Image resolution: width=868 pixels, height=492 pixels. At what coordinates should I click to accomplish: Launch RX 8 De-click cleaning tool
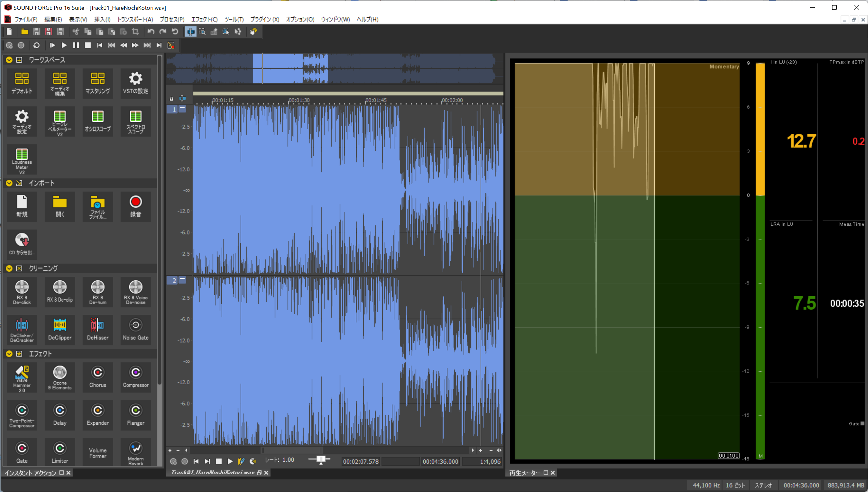click(22, 292)
